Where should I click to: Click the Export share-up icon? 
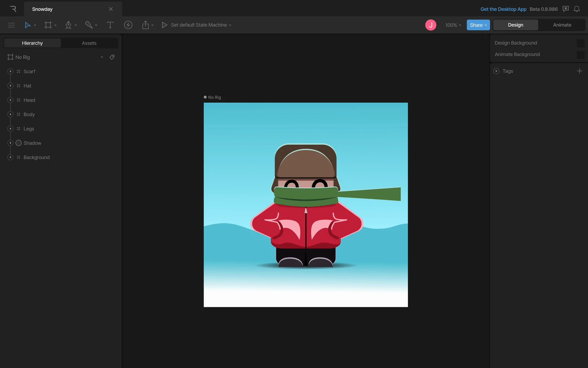145,25
